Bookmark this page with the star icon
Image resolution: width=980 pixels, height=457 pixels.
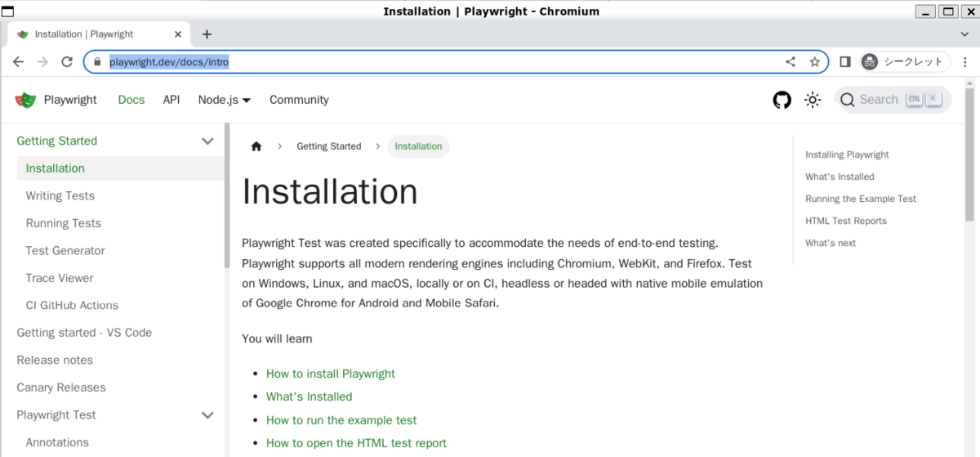[x=814, y=61]
